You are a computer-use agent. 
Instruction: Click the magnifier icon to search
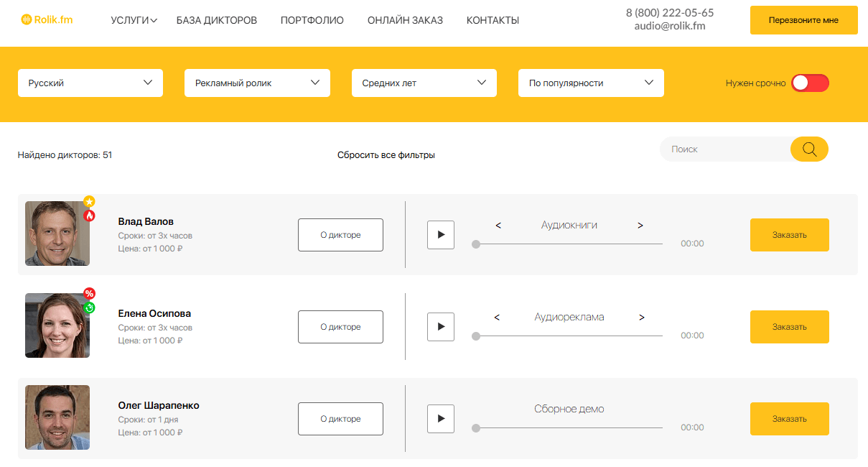click(x=809, y=149)
